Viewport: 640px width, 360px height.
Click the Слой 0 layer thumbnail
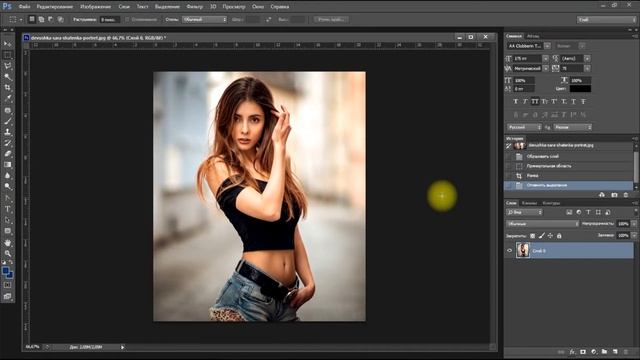tap(523, 250)
